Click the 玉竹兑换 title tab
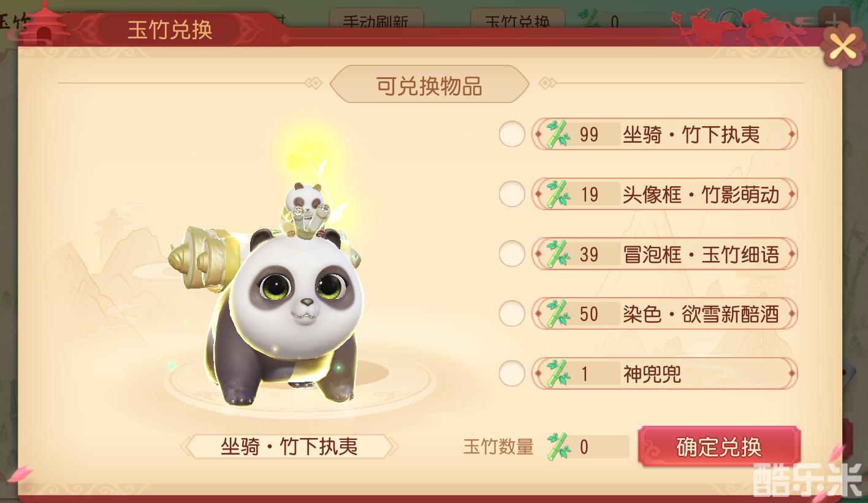868x503 pixels. click(x=169, y=29)
